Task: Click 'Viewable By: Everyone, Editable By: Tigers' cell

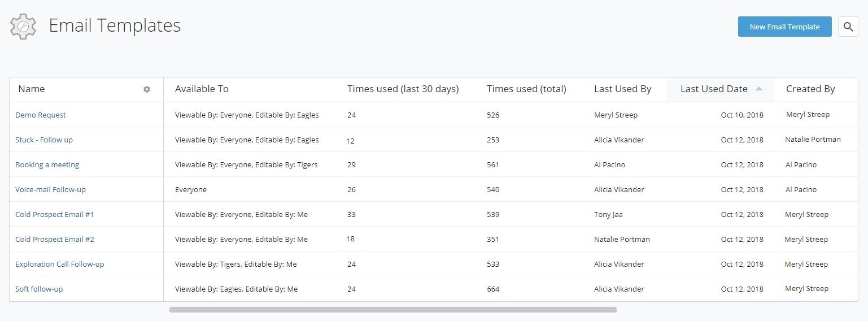Action: tap(246, 164)
